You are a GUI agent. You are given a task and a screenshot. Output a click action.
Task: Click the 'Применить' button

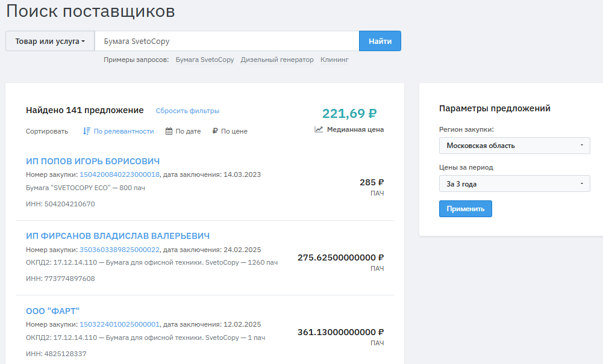pos(465,209)
